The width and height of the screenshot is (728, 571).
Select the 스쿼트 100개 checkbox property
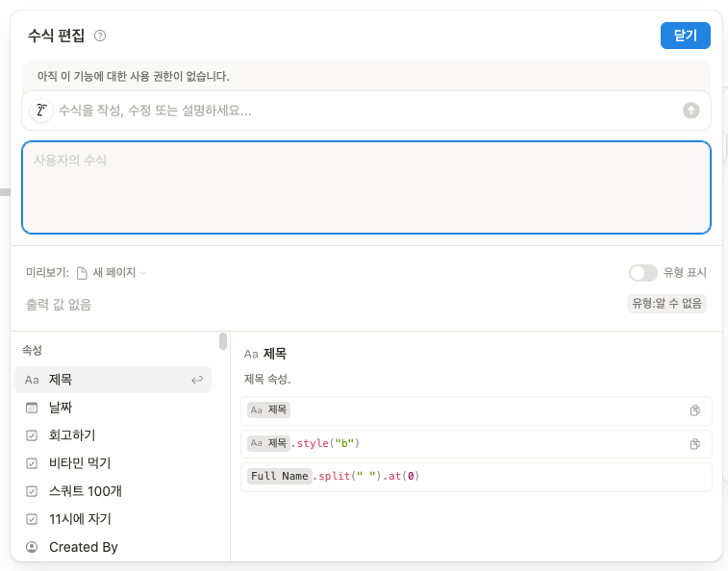pyautogui.click(x=113, y=491)
